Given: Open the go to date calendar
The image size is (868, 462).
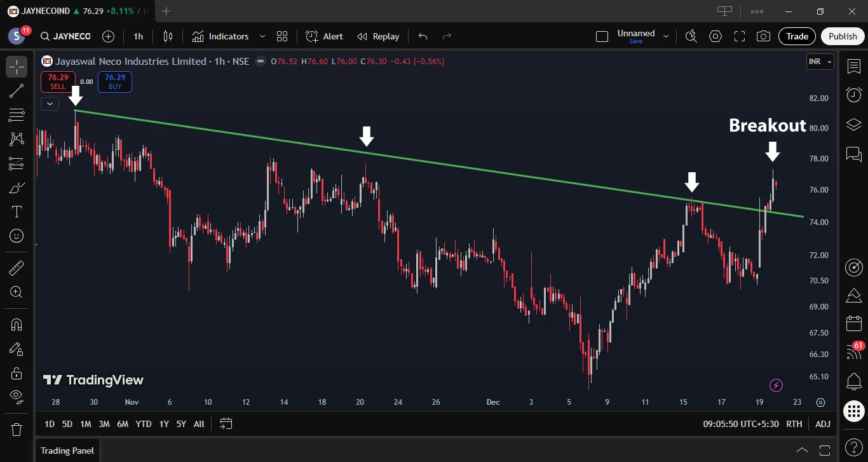Looking at the screenshot, I should 226,424.
